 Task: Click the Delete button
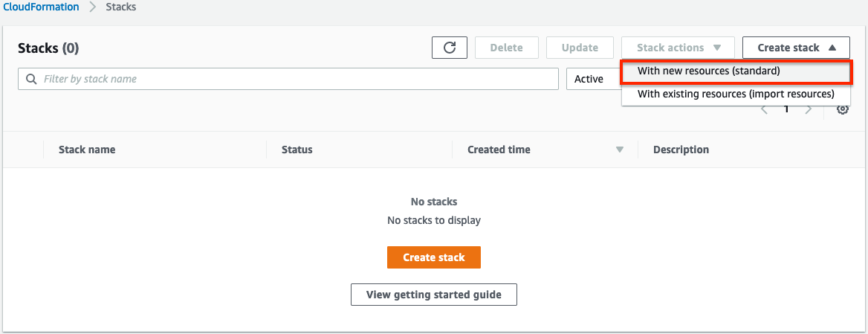(x=506, y=48)
